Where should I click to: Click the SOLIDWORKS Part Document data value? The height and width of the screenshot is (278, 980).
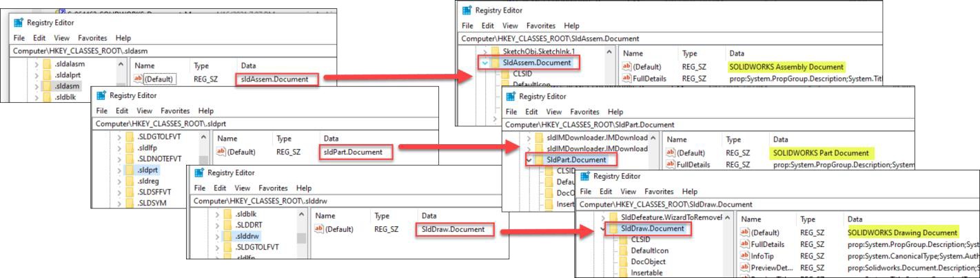[819, 152]
